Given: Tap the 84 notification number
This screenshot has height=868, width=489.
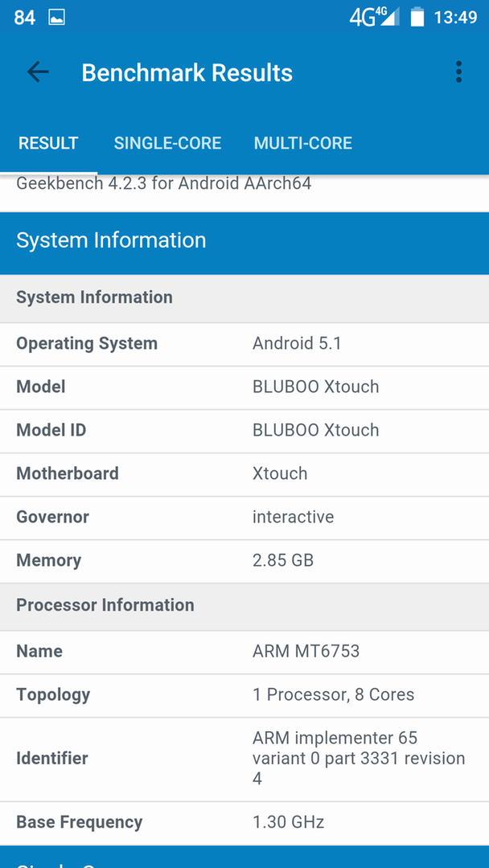Looking at the screenshot, I should point(24,18).
